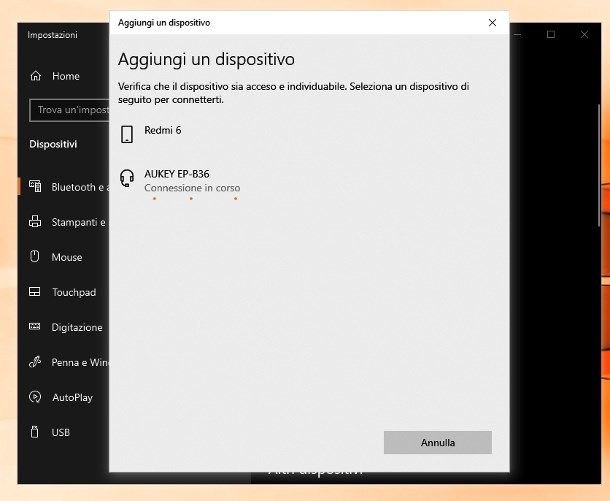Maximize the Impostazioni window

551,35
